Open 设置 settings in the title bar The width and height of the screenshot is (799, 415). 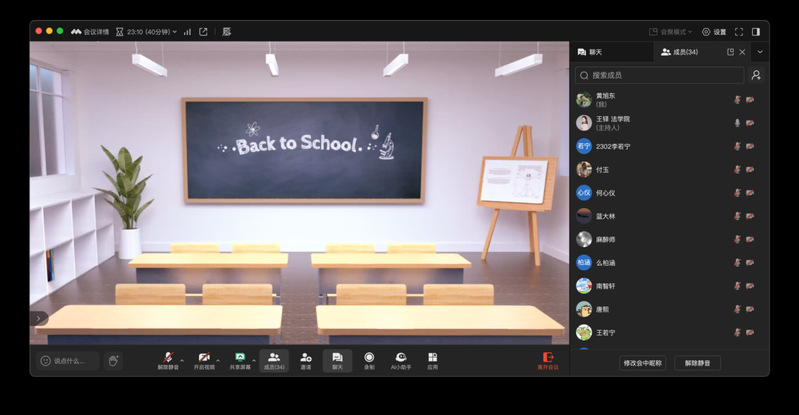714,32
